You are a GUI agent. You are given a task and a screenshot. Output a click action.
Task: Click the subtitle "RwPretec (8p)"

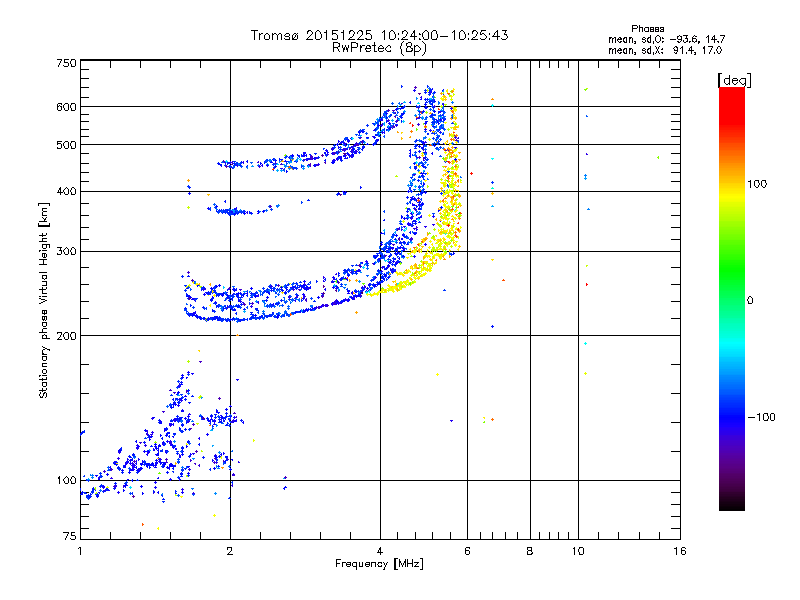point(379,48)
